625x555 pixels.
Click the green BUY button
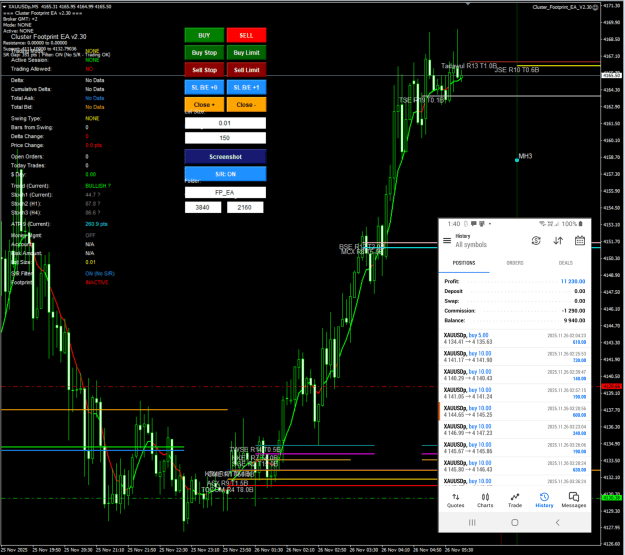point(204,35)
